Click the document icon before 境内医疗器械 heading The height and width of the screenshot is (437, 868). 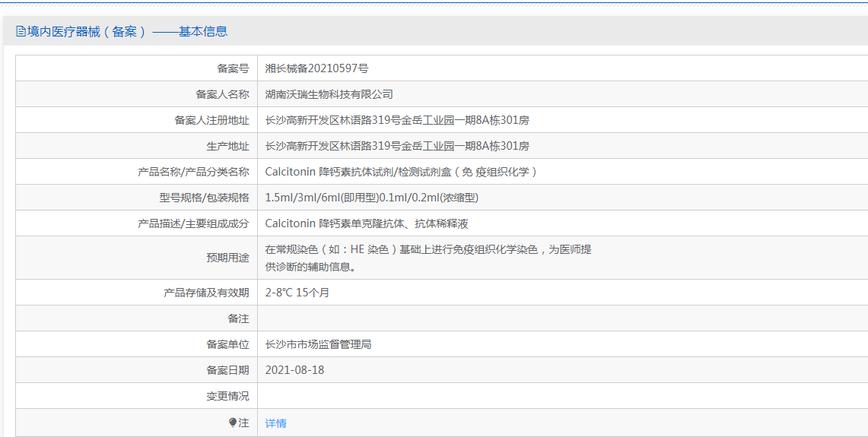21,31
